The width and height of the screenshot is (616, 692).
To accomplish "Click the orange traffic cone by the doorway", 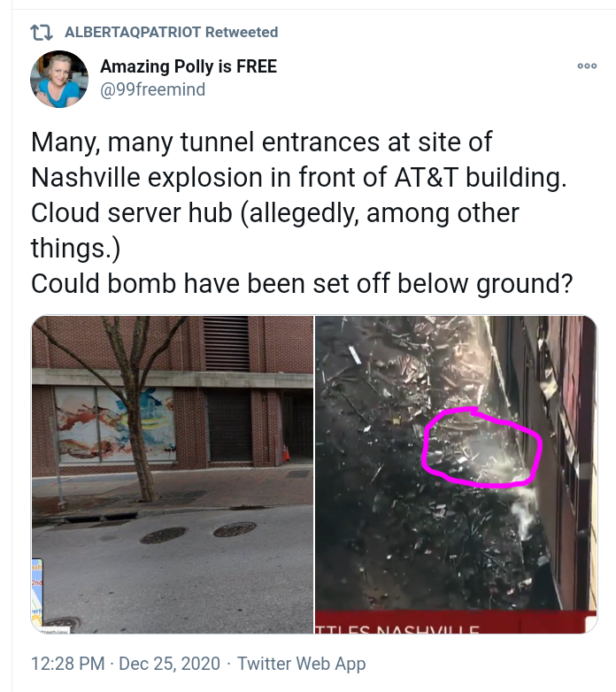I will pyautogui.click(x=287, y=453).
